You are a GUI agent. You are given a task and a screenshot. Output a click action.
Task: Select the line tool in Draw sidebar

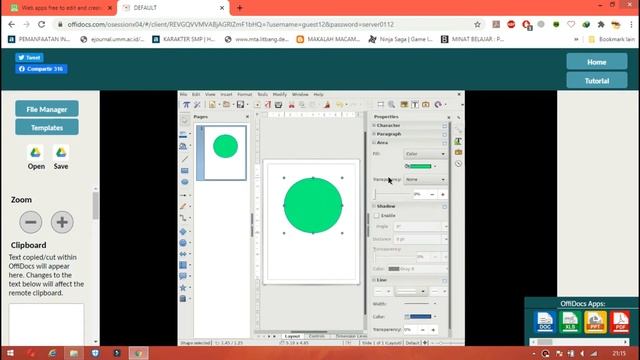click(185, 159)
